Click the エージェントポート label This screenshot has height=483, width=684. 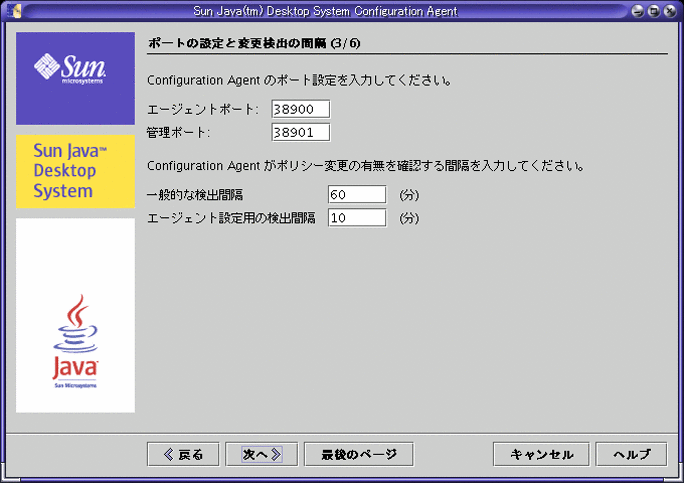coord(202,109)
